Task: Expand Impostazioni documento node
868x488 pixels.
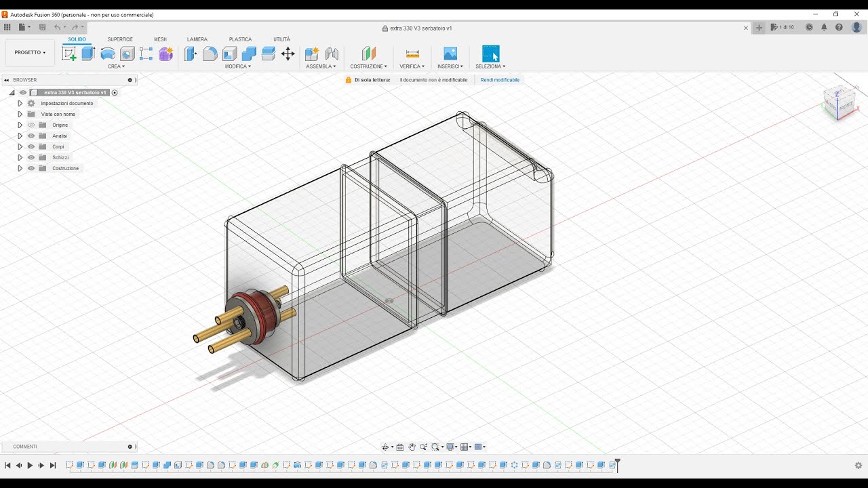Action: tap(20, 103)
